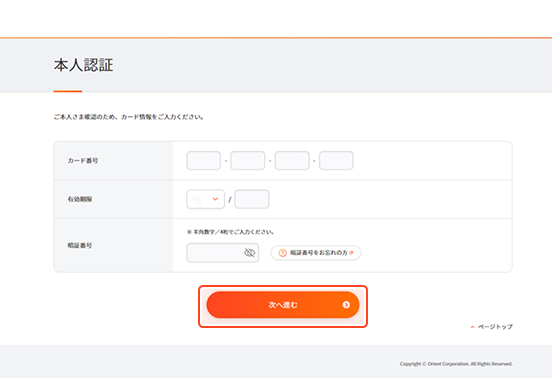Click the Copyright Orient Corporation text

coord(456,364)
